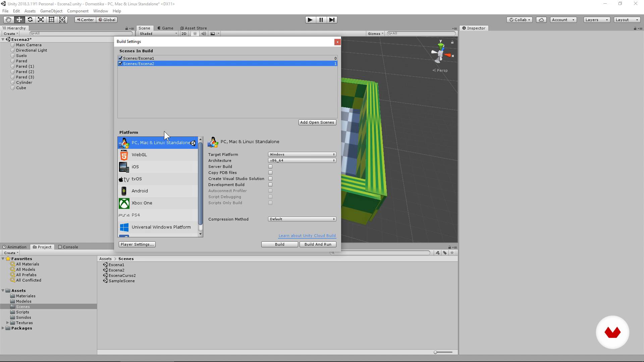
Task: Click Build And Run button
Action: (318, 244)
